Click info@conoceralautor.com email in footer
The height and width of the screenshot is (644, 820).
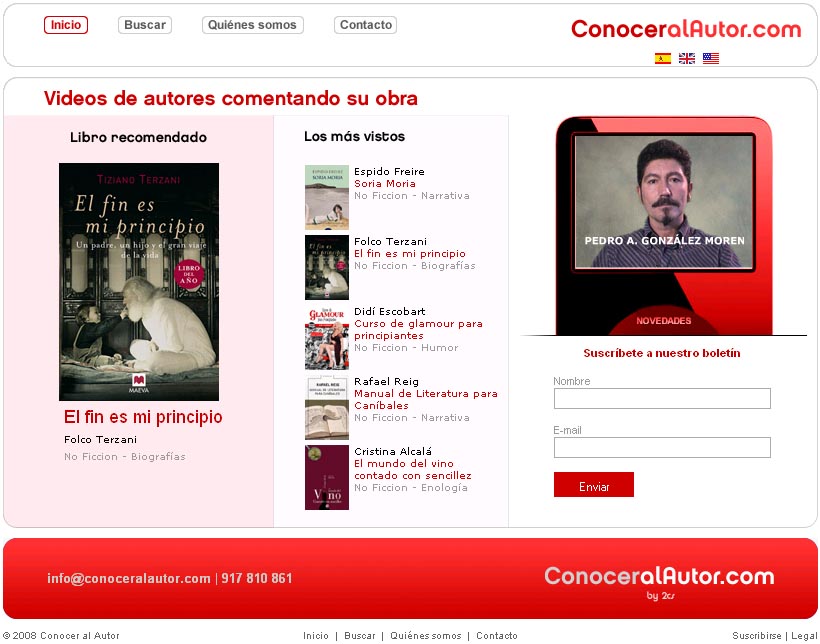pos(129,579)
